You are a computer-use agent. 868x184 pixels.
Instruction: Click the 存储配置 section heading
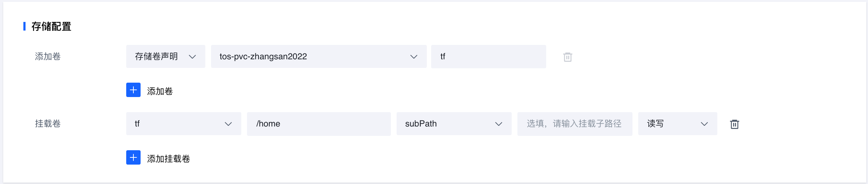51,26
